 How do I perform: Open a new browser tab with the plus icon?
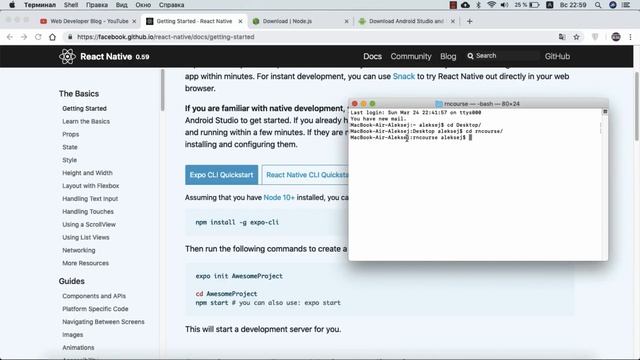[x=469, y=21]
